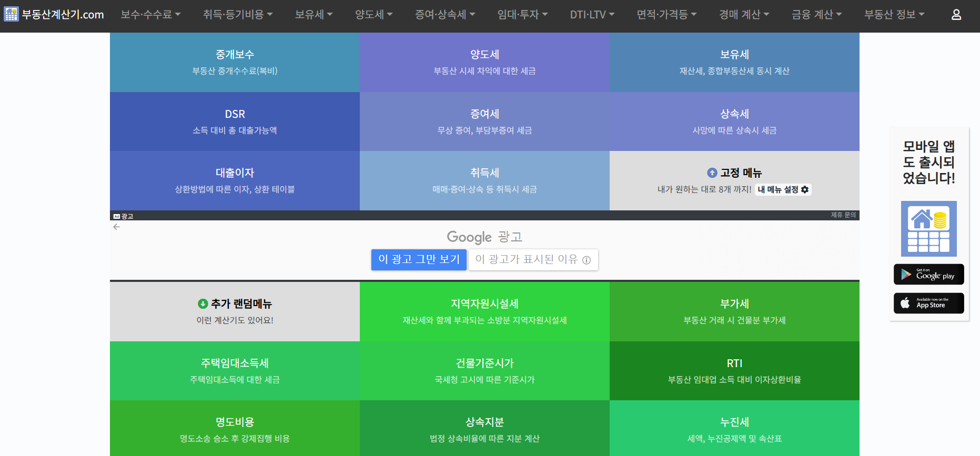This screenshot has width=980, height=456.
Task: Click the 추가 랜덤메뉴 tile
Action: point(235,311)
